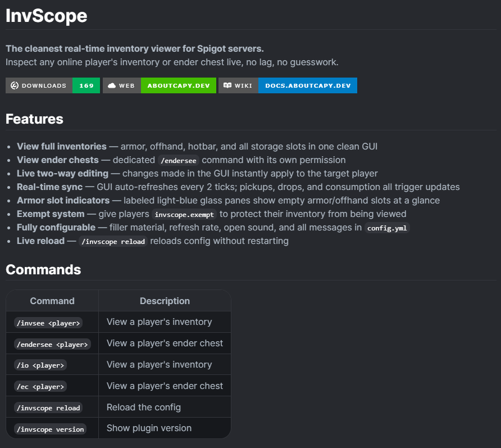Image resolution: width=501 pixels, height=448 pixels.
Task: Click 'View a player's inventory' in /io row
Action: coord(159,365)
